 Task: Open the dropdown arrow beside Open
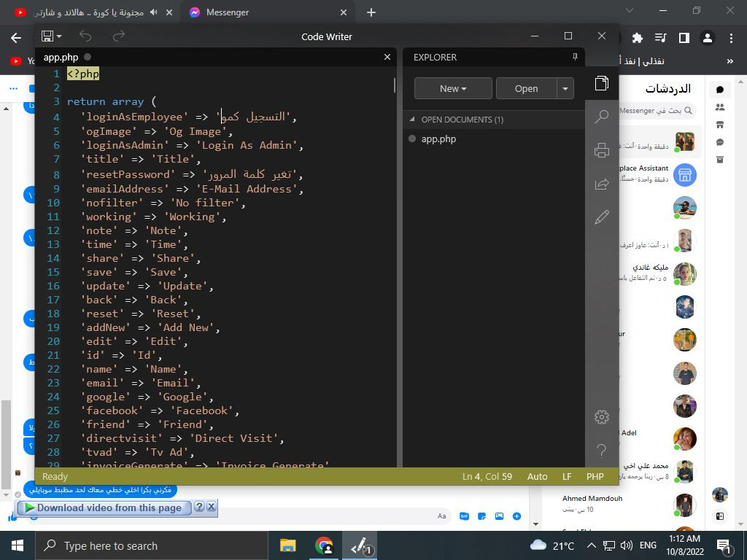(x=565, y=88)
